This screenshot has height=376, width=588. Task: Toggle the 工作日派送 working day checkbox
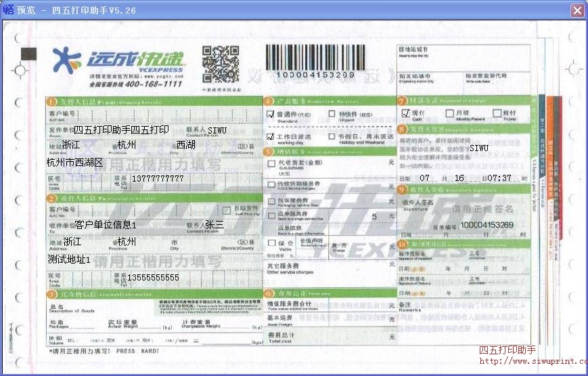(x=271, y=136)
